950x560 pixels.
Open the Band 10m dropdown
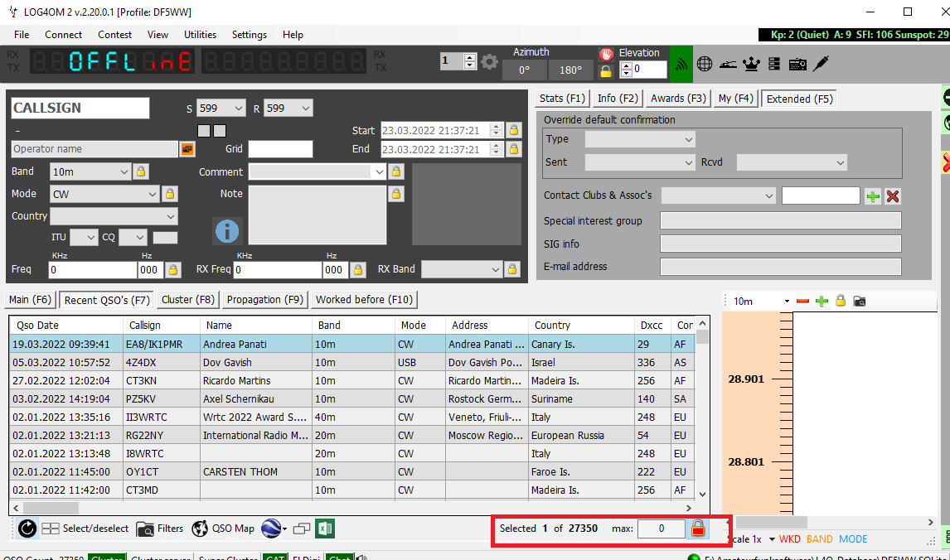point(124,172)
